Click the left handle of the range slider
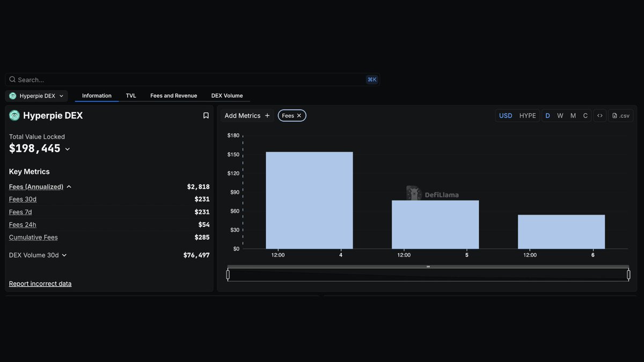Viewport: 644px width, 362px height. (x=228, y=275)
